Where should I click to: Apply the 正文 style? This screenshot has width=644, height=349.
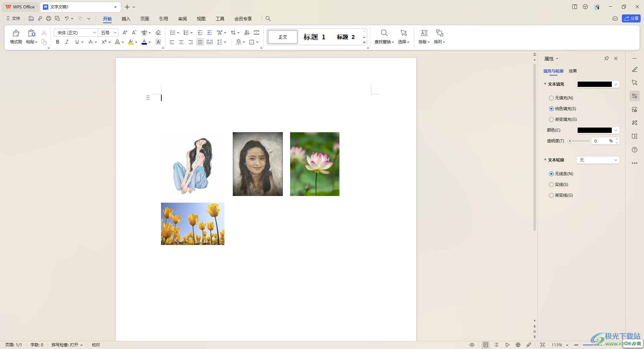283,37
